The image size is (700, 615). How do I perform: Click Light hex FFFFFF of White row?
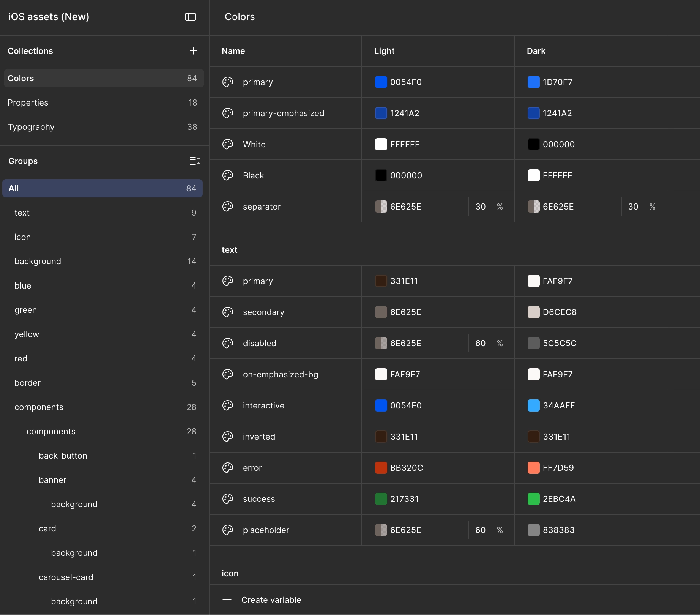(405, 144)
